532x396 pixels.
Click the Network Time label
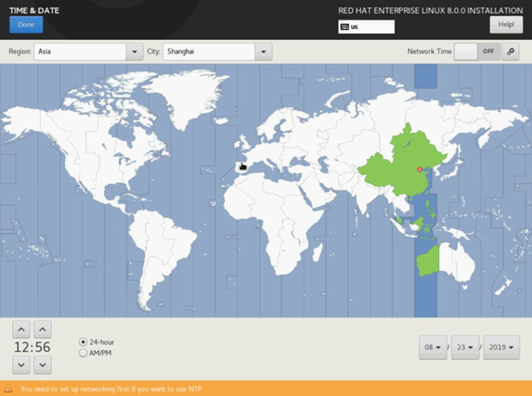tap(430, 52)
